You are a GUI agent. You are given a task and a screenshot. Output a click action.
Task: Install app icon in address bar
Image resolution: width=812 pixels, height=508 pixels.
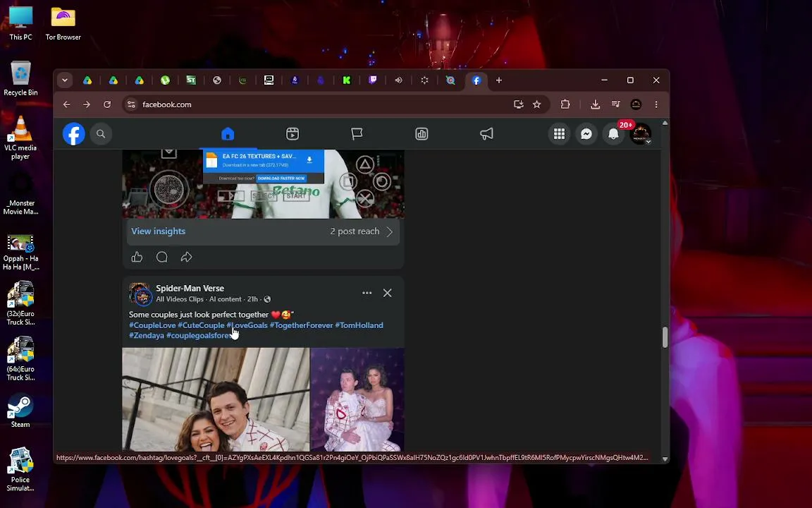click(x=518, y=104)
